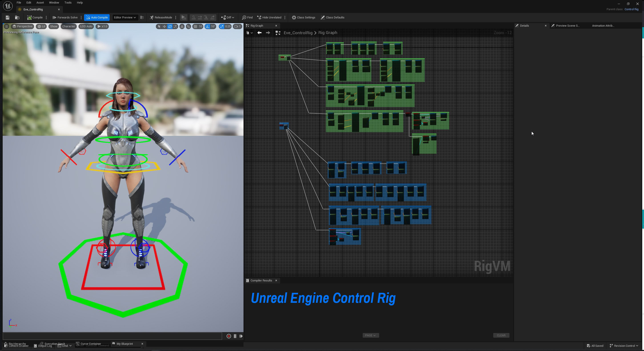Compile the Control Rig
The image size is (644, 351).
pyautogui.click(x=35, y=18)
